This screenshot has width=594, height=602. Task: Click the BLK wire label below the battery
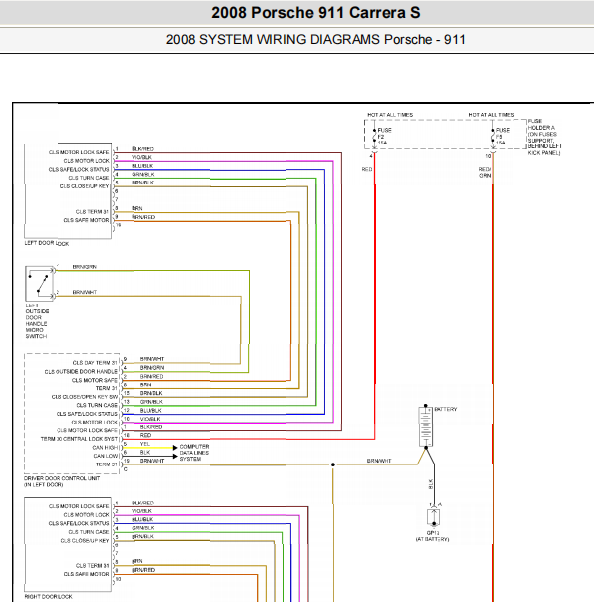pos(430,484)
